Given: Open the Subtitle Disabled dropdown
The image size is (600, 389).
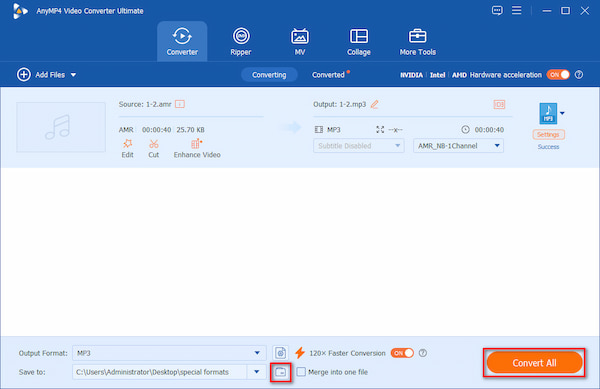Looking at the screenshot, I should point(359,146).
